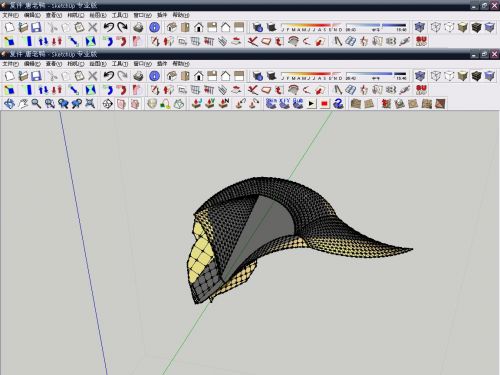Open 文件(F) menu in front window
Viewport: 500px width, 375px height.
(x=10, y=64)
